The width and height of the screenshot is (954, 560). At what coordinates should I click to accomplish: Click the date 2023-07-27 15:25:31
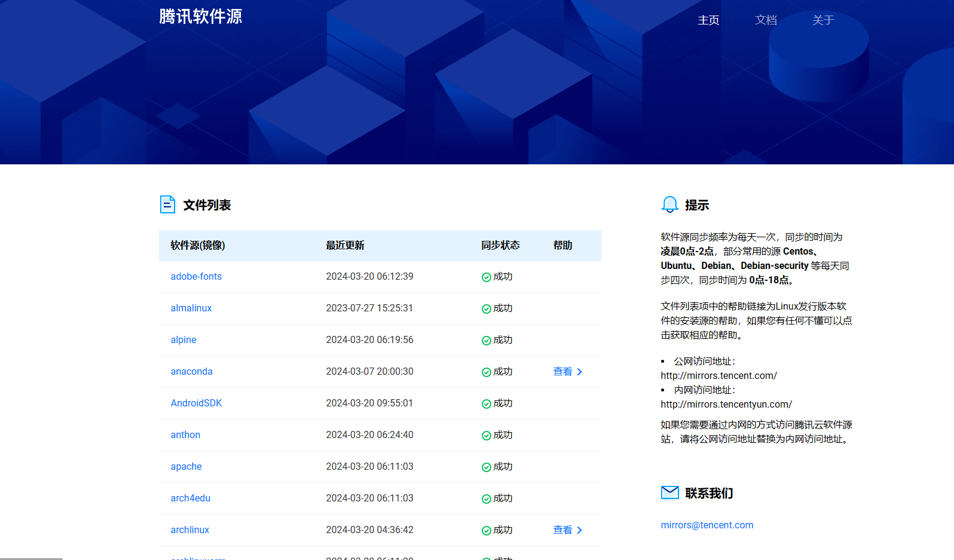[369, 308]
